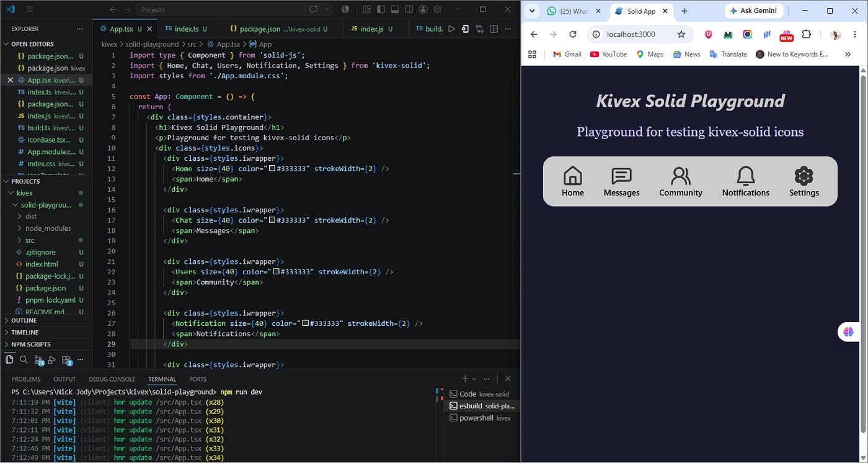The image size is (868, 463).
Task: Open Source Control view with 74 badge
Action: tap(39, 360)
